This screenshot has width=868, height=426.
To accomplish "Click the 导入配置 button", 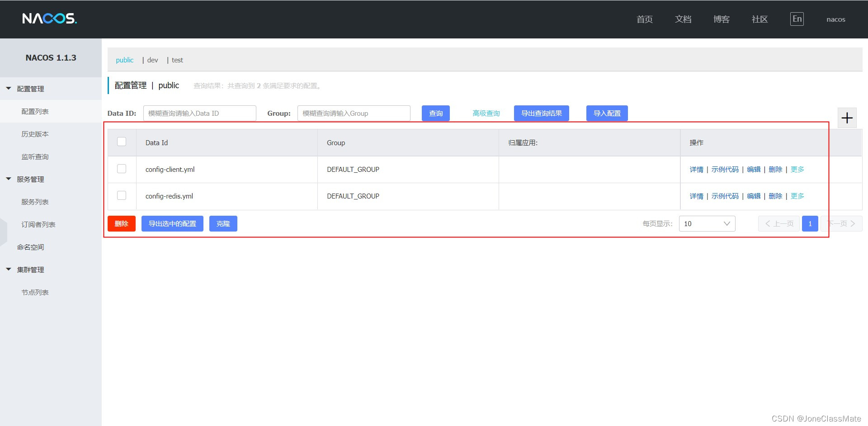I will [x=607, y=114].
